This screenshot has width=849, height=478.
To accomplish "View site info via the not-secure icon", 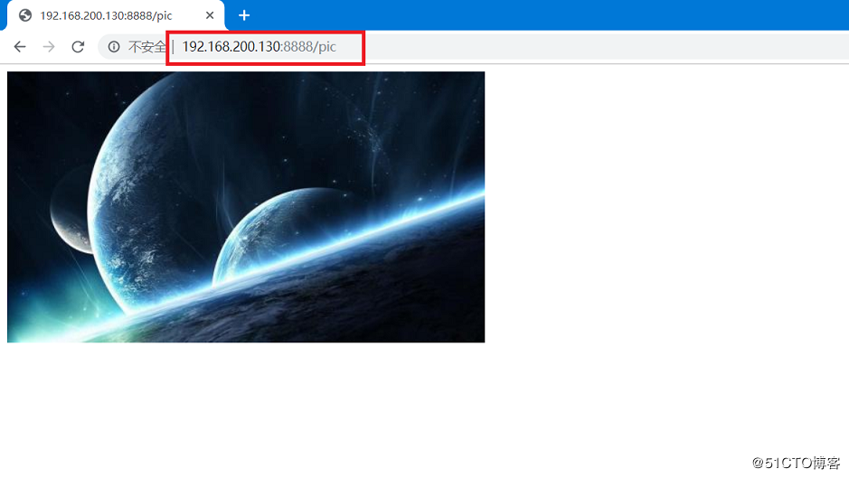I will coord(114,47).
